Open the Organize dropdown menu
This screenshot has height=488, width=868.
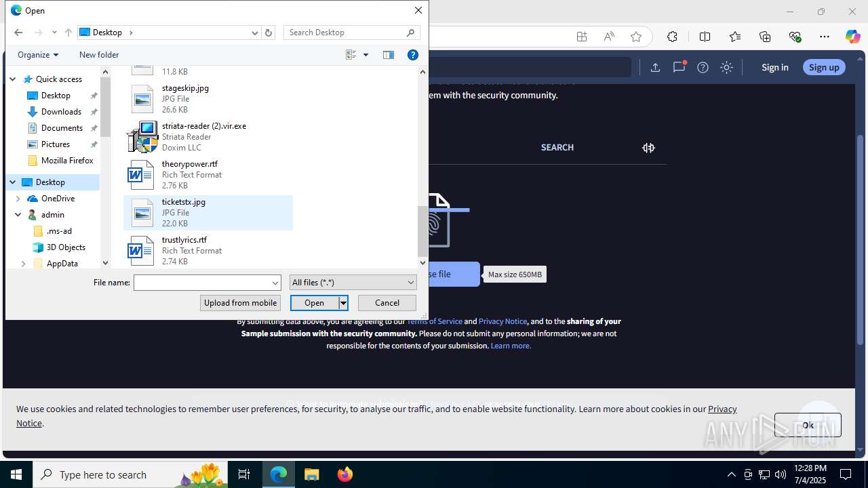38,55
